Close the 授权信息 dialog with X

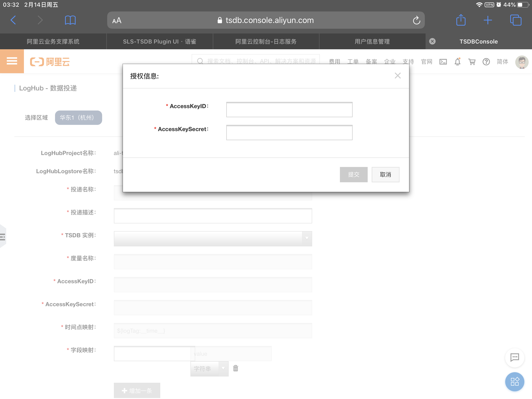[398, 76]
